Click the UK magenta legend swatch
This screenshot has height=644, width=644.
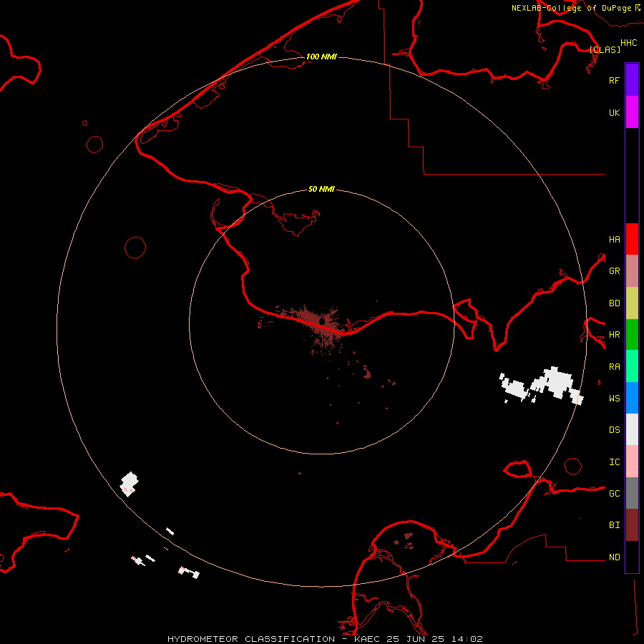[x=632, y=112]
